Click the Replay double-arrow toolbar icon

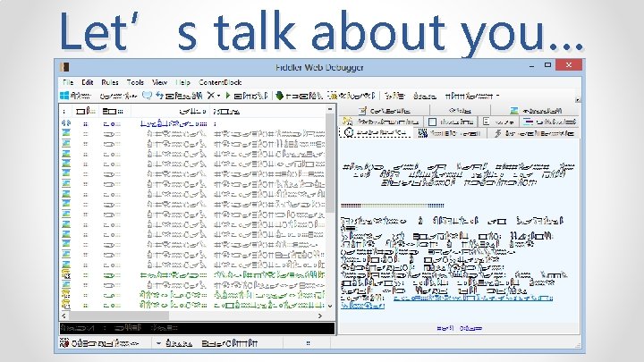point(160,96)
